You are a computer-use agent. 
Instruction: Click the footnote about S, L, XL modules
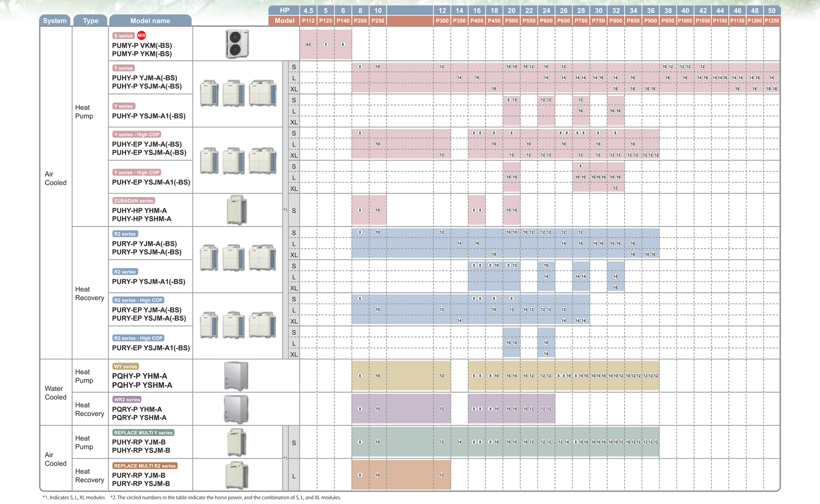(74, 497)
